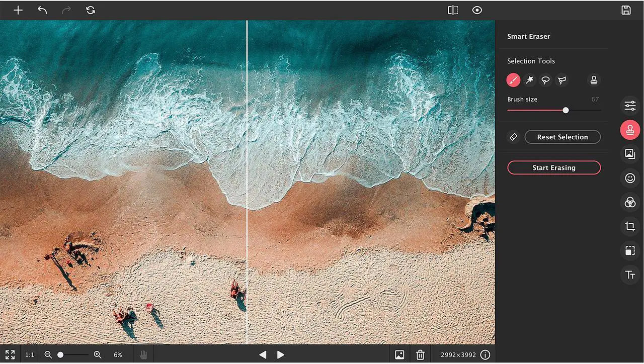644x364 pixels.
Task: Select the Clone Stamp tool in Selection Tools
Action: [x=594, y=80]
